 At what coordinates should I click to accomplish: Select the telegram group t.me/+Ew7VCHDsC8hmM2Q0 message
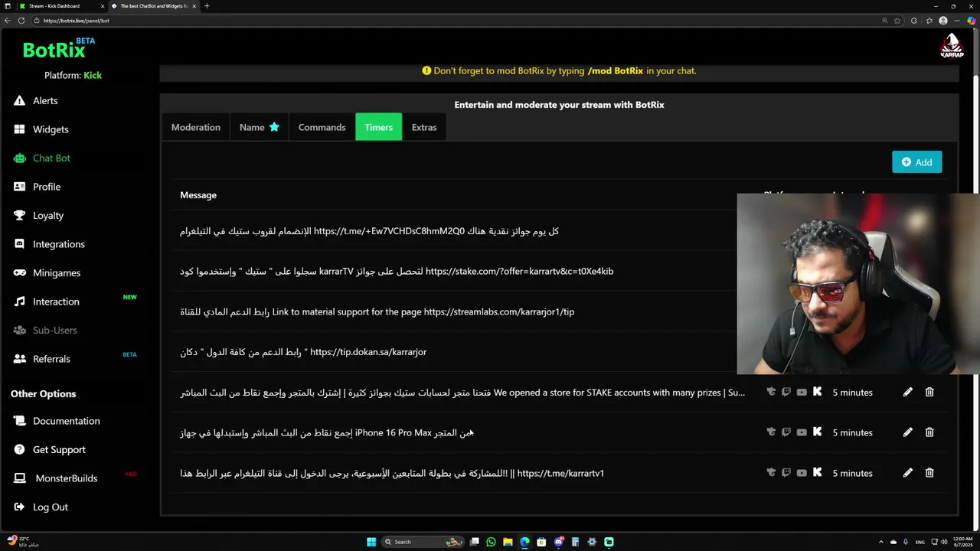click(369, 231)
